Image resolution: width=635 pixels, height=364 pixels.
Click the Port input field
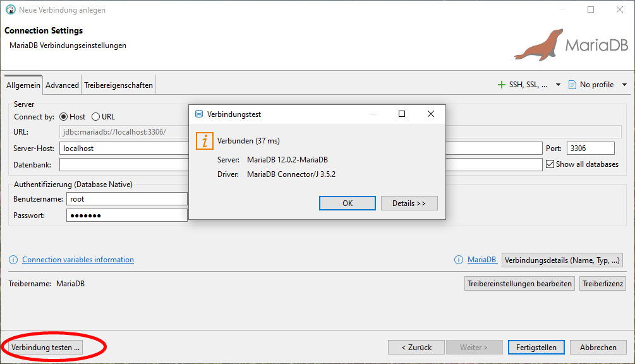(590, 149)
